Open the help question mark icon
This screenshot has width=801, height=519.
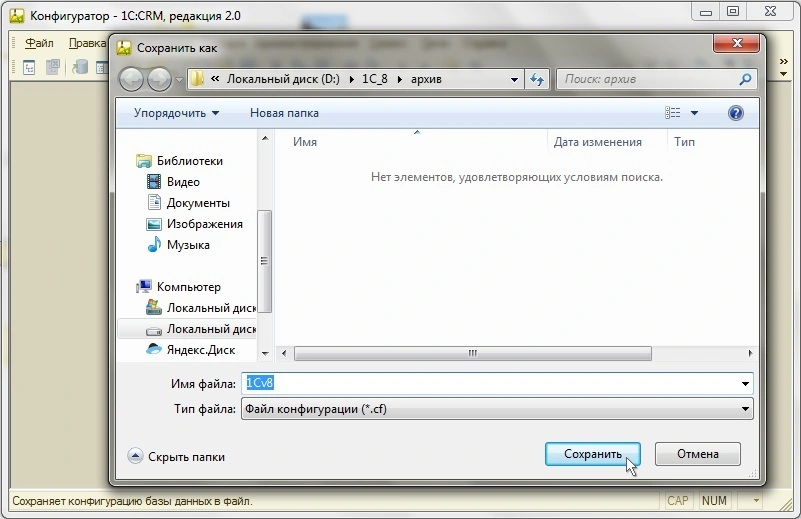point(736,113)
